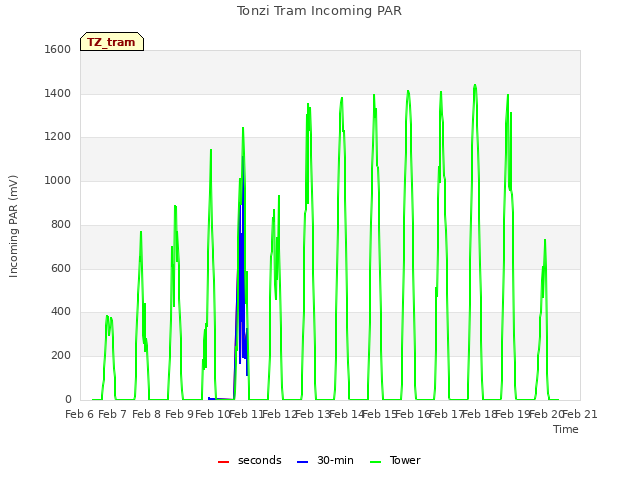This screenshot has width=640, height=480.
Task: Click the chart title Tonzi Tram Incoming PAR
Action: pyautogui.click(x=319, y=11)
